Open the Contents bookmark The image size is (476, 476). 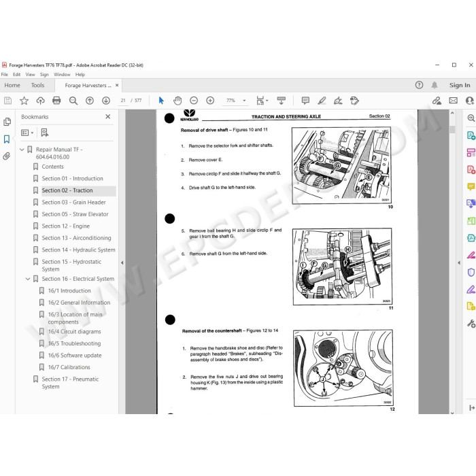coord(53,167)
